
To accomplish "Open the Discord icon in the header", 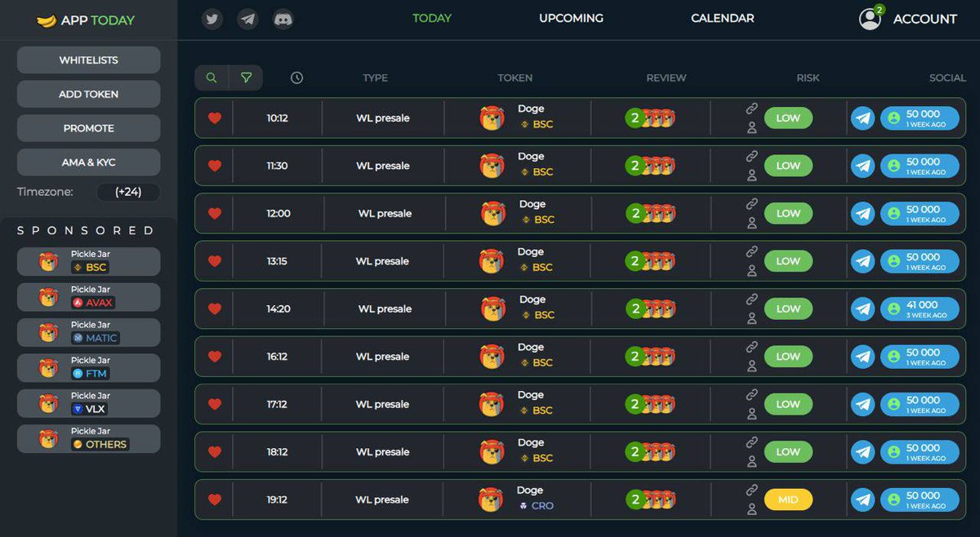I will [283, 19].
